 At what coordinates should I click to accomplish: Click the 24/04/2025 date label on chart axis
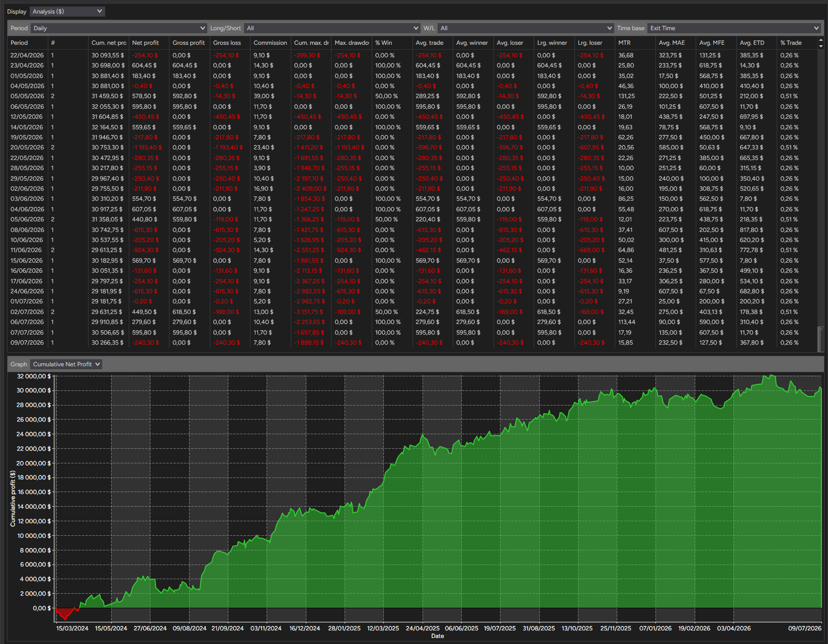423,628
